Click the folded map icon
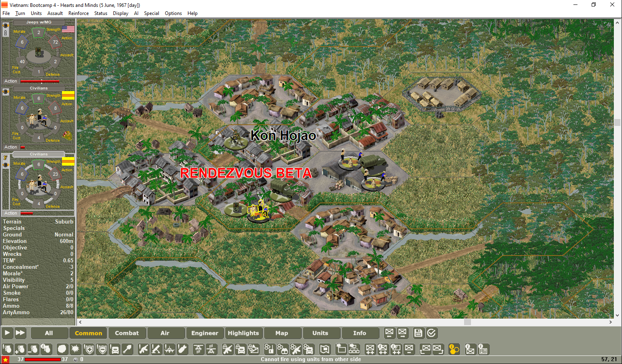Viewport: 622px width, 364px height. point(324,349)
